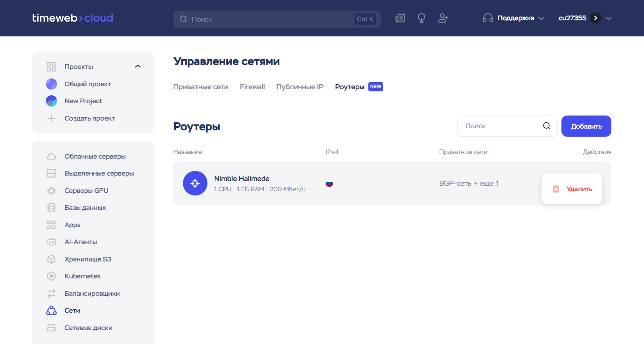The height and width of the screenshot is (344, 644).
Task: Switch to the Приватные сети tab
Action: pos(201,87)
